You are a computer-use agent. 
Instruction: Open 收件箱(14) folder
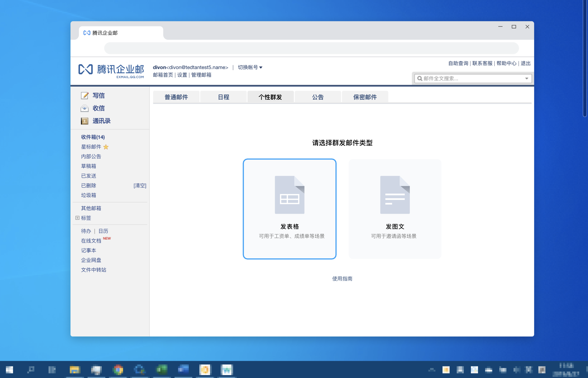[x=93, y=137]
